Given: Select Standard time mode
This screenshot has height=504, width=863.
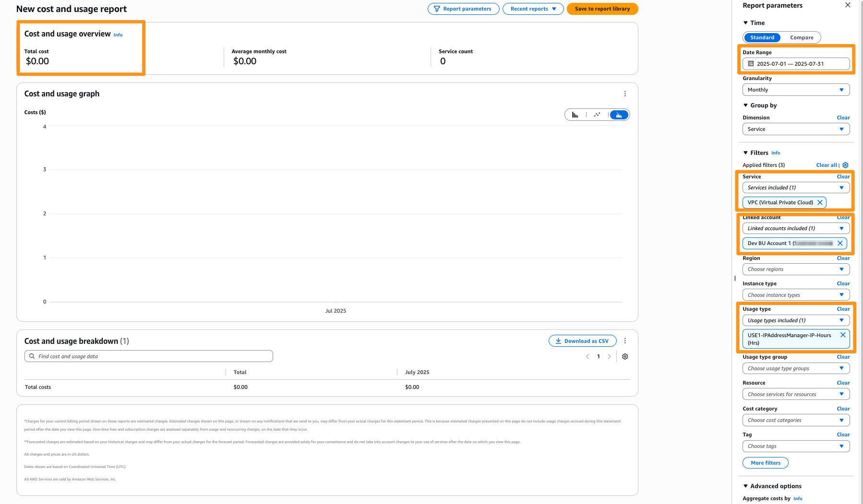Looking at the screenshot, I should coord(762,37).
